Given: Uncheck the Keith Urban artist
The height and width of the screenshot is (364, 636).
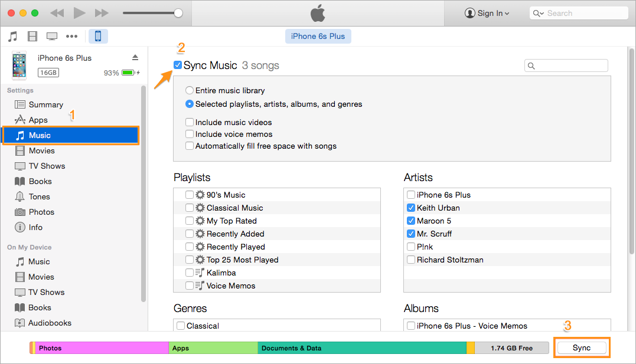Looking at the screenshot, I should pos(411,208).
